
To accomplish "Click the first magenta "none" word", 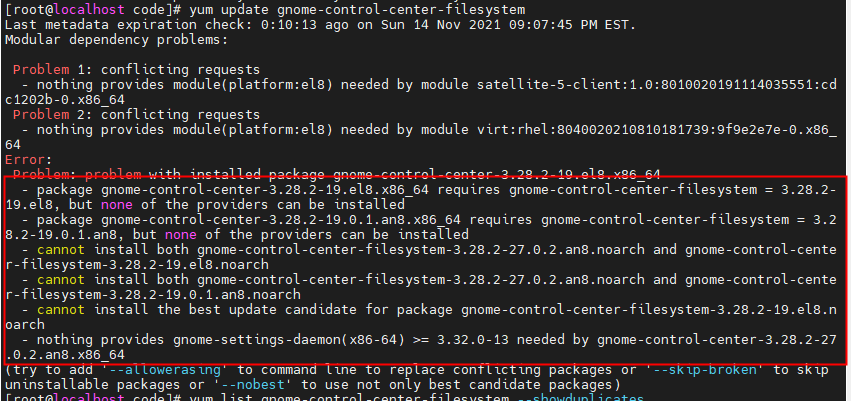I will point(116,203).
